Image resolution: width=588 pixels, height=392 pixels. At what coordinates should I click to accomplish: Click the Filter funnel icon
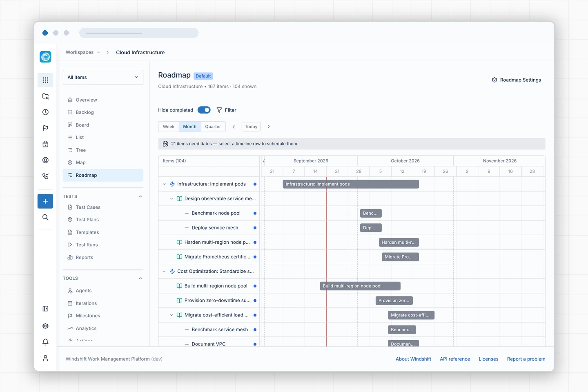point(219,110)
